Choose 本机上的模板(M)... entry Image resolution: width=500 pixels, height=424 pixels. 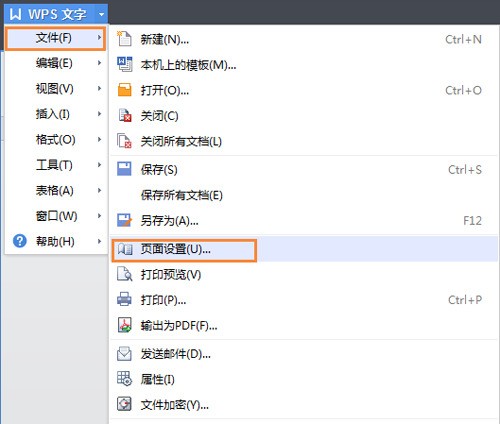pyautogui.click(x=304, y=65)
